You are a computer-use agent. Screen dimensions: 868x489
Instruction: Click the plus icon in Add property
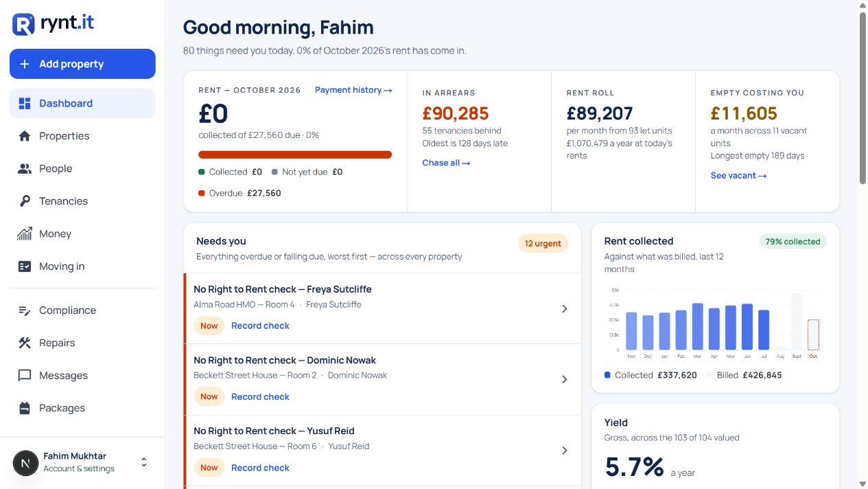click(25, 64)
